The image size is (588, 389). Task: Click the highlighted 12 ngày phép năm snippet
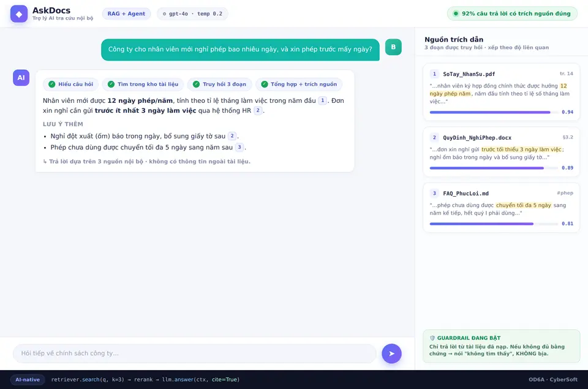click(450, 94)
